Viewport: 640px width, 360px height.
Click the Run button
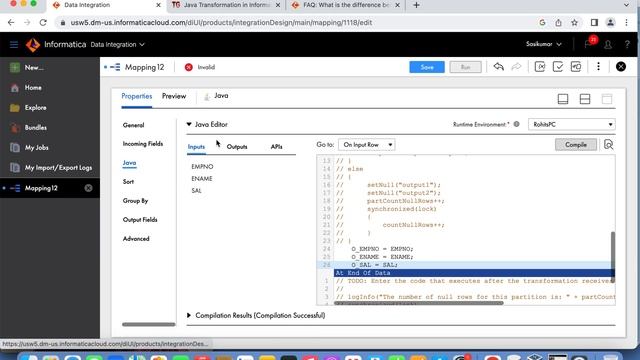pos(465,67)
